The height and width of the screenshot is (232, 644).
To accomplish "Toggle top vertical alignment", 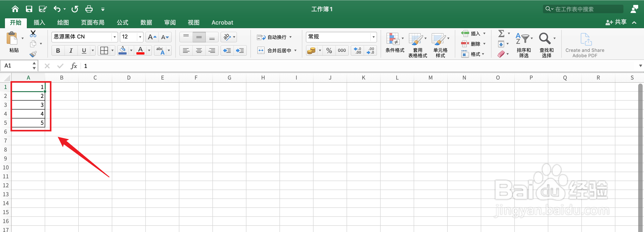I will click(x=186, y=37).
